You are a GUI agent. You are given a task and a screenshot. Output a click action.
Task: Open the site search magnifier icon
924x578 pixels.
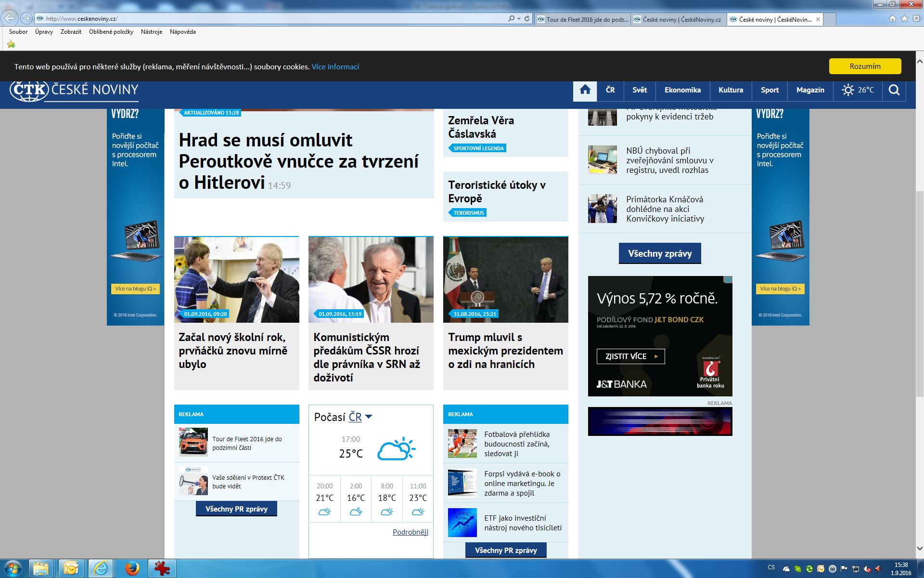click(x=894, y=90)
